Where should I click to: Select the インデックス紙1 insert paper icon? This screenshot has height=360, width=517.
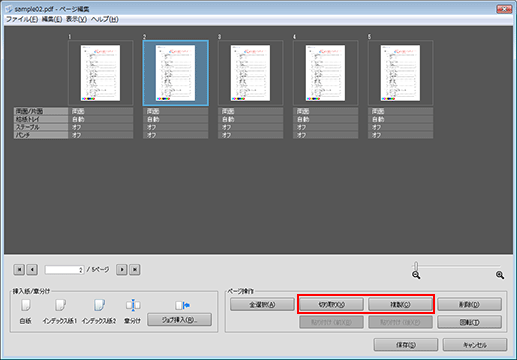click(x=60, y=305)
